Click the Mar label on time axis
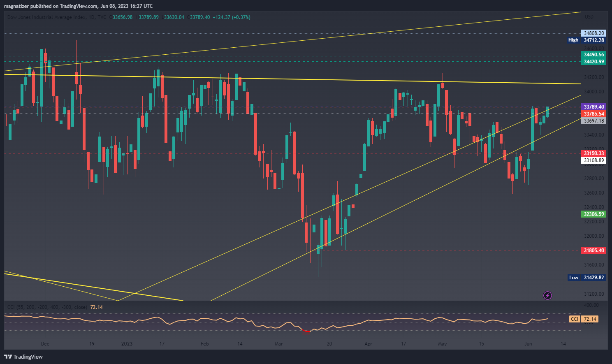Image resolution: width=612 pixels, height=364 pixels. pos(279,344)
